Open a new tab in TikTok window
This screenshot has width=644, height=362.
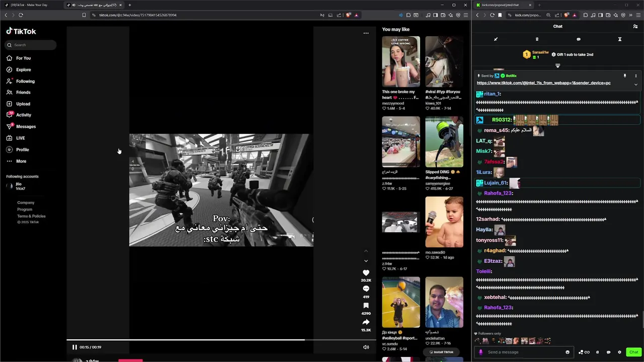(x=130, y=5)
